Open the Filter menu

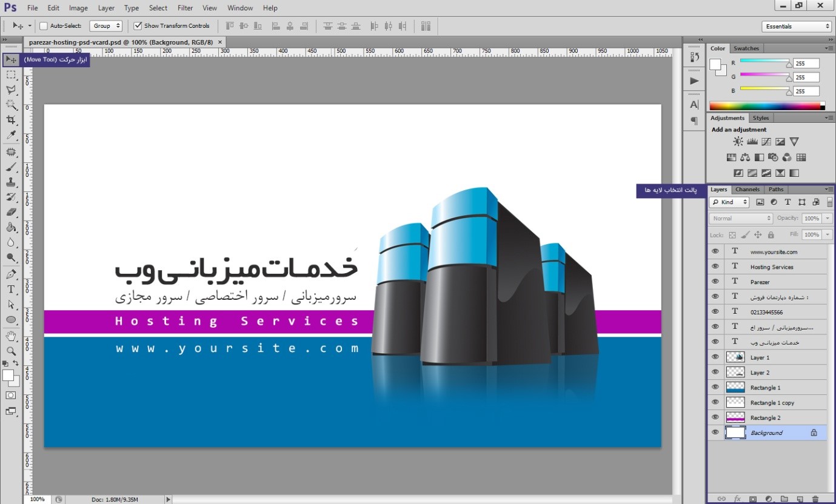pyautogui.click(x=186, y=8)
